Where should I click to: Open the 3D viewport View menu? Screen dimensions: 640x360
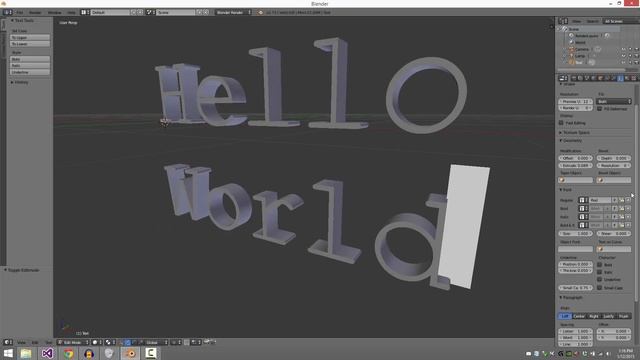[x=21, y=342]
